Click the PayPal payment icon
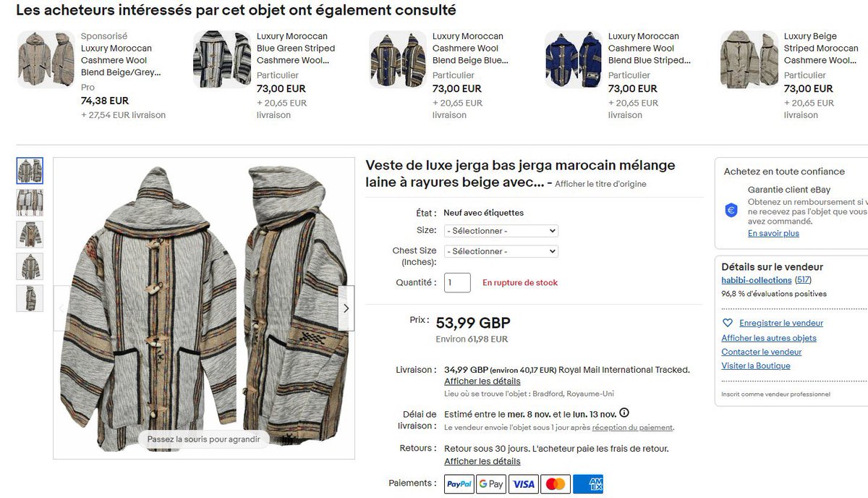Image resolution: width=868 pixels, height=498 pixels. pos(459,484)
